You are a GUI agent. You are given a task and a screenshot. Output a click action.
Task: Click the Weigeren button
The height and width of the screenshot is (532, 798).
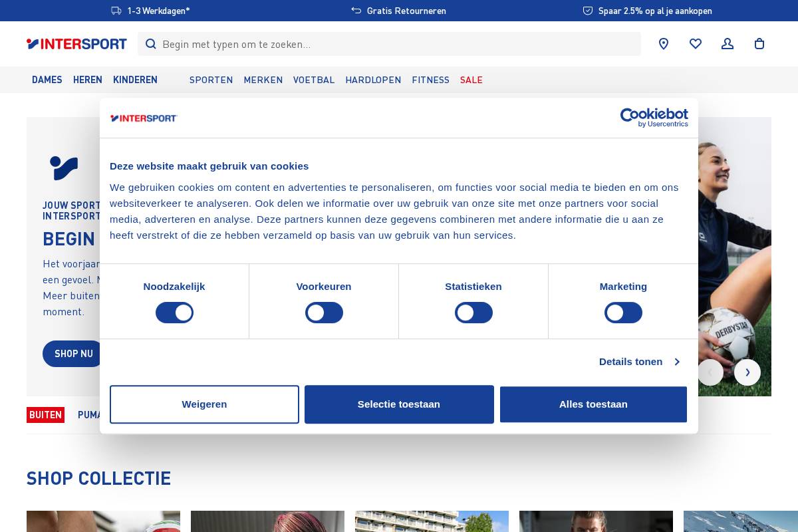tap(204, 404)
